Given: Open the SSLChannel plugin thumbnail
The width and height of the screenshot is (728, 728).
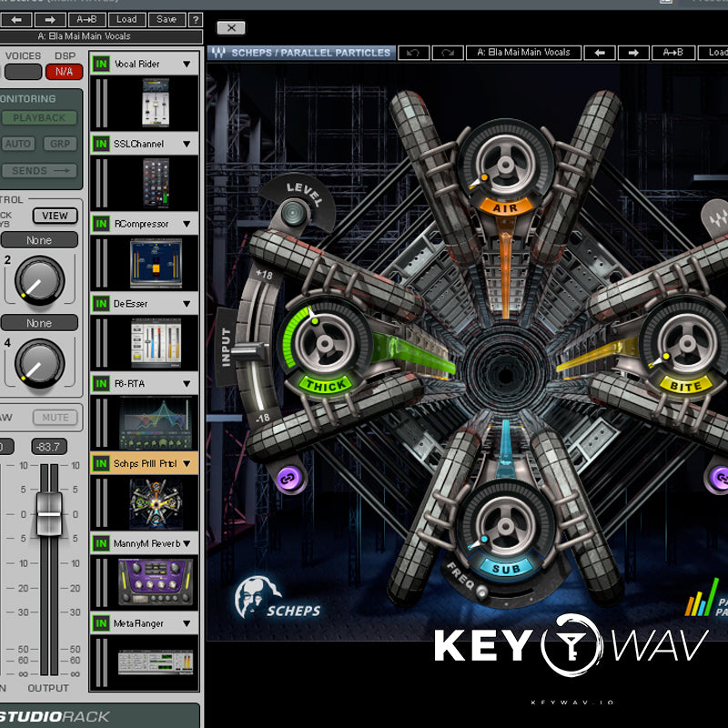Looking at the screenshot, I should [156, 183].
